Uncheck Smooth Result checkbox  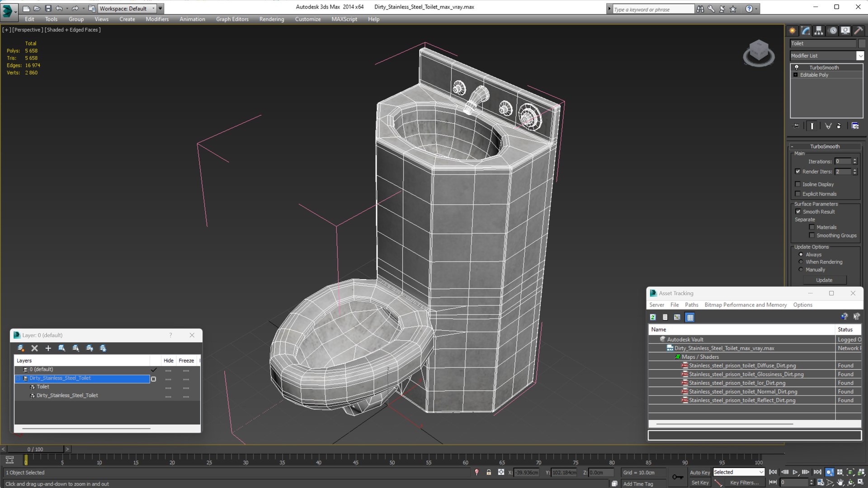[x=798, y=211]
